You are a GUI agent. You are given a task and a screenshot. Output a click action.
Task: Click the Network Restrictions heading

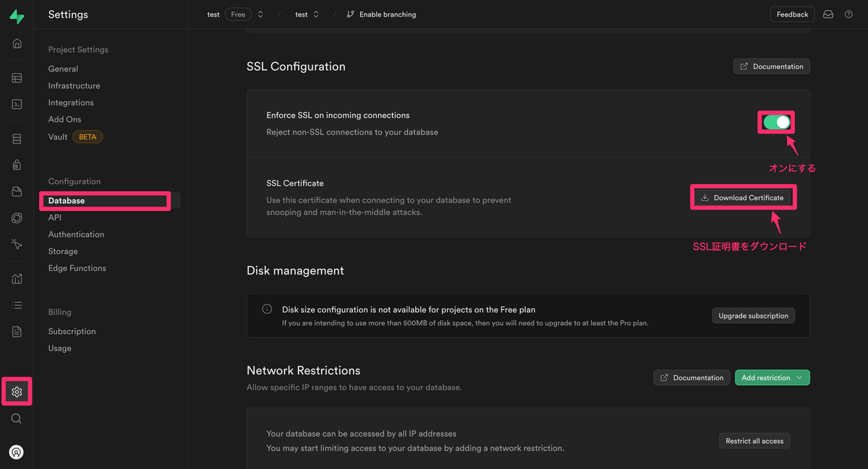pos(303,371)
